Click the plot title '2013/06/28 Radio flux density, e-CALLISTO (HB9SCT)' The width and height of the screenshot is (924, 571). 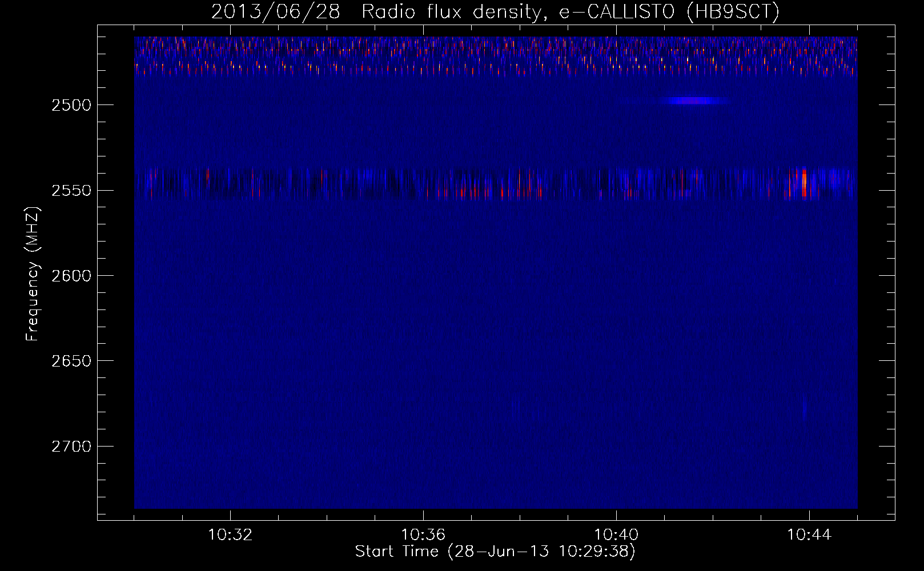coord(495,11)
